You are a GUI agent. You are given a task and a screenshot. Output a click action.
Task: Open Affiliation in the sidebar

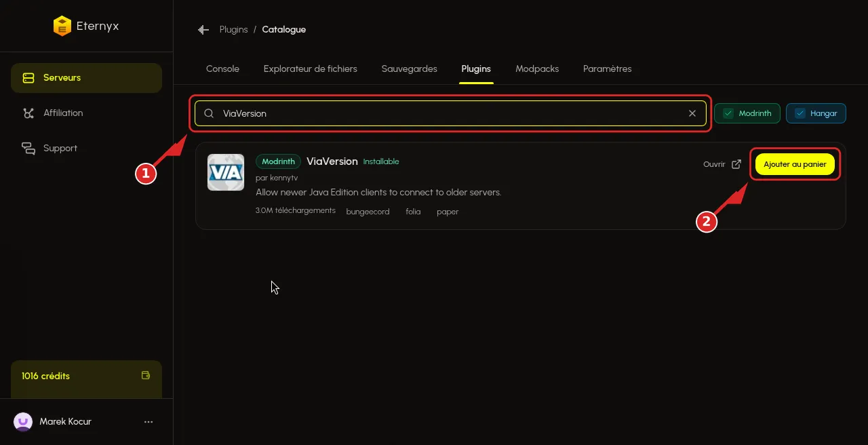coord(86,113)
